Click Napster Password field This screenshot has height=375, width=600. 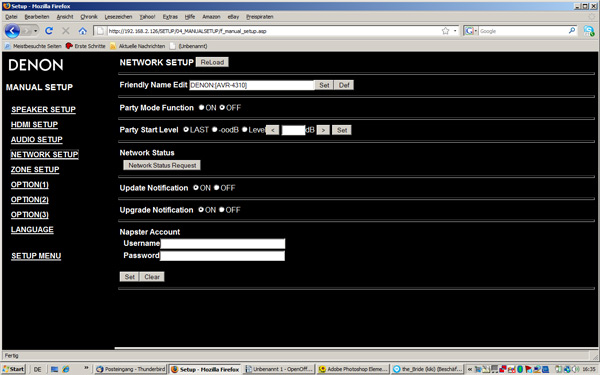click(222, 256)
